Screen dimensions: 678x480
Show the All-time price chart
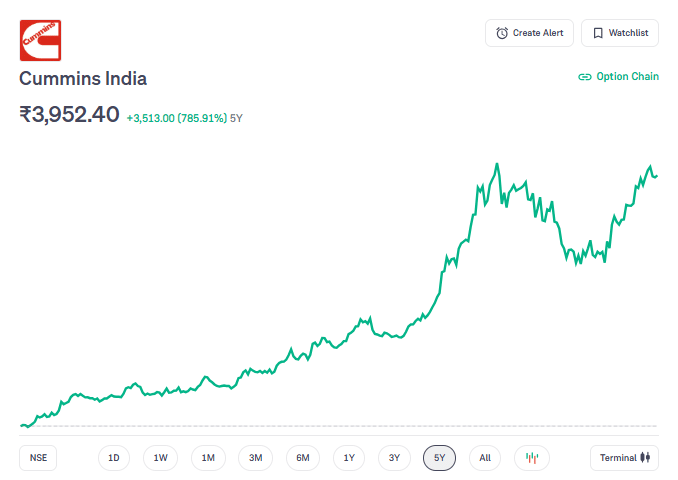coord(485,458)
